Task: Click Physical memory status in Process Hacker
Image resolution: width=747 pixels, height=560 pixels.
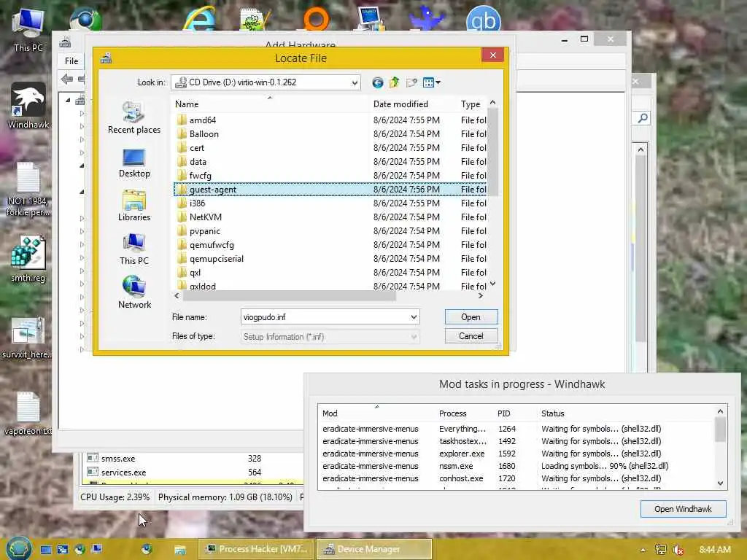Action: 225,497
